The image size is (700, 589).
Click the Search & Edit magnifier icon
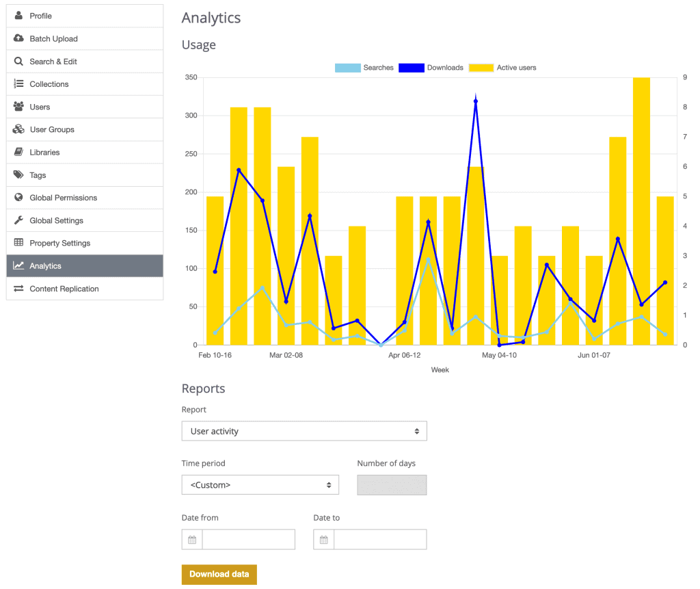point(18,61)
